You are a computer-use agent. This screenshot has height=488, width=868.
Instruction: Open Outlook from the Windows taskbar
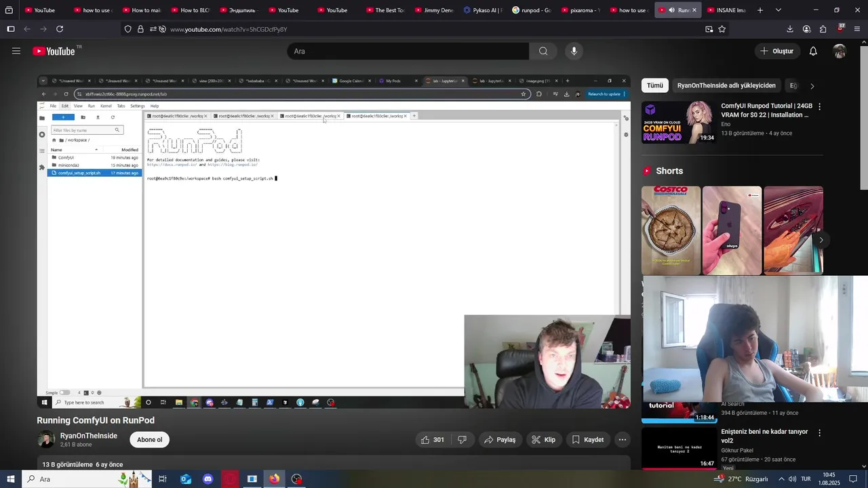point(185,479)
